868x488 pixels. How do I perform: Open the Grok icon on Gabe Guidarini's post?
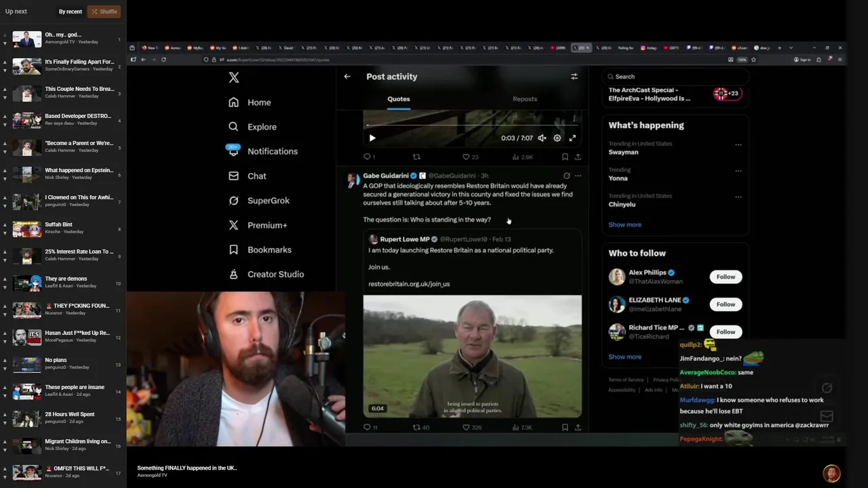[x=566, y=176]
